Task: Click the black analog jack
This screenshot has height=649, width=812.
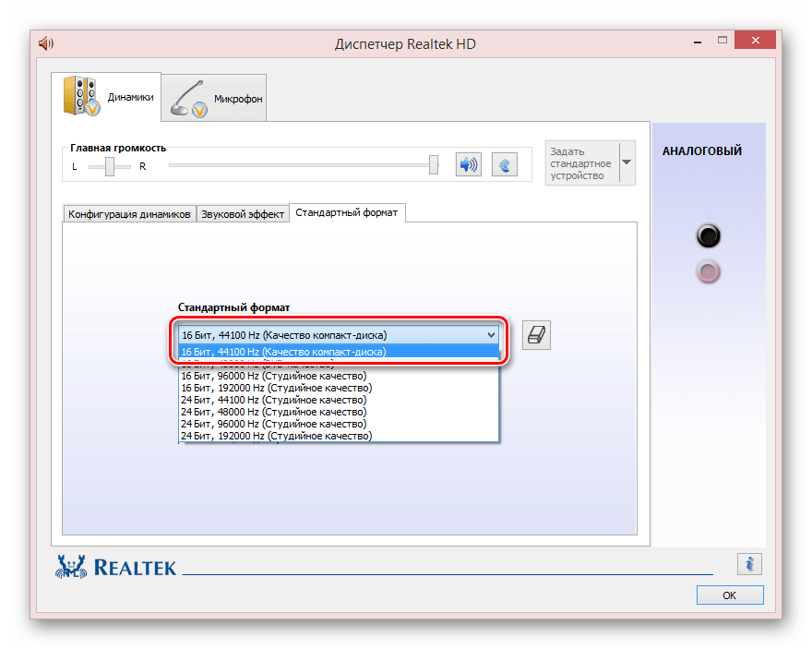Action: tap(708, 235)
